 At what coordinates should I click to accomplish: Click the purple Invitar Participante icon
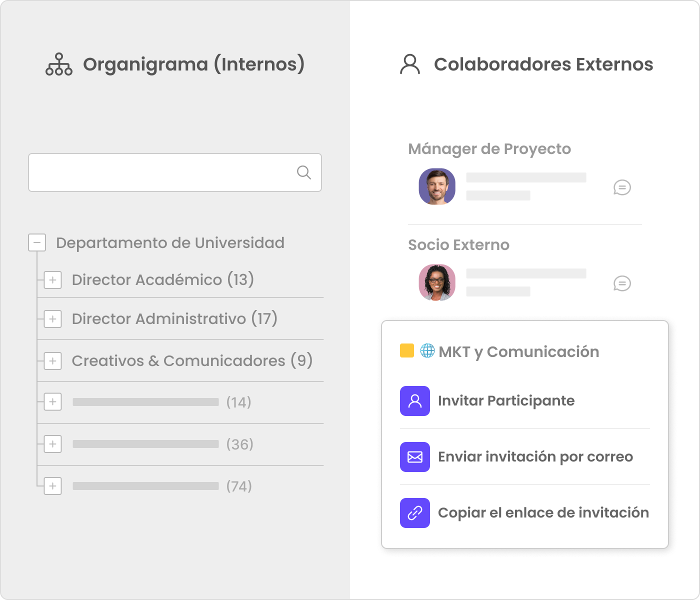414,401
